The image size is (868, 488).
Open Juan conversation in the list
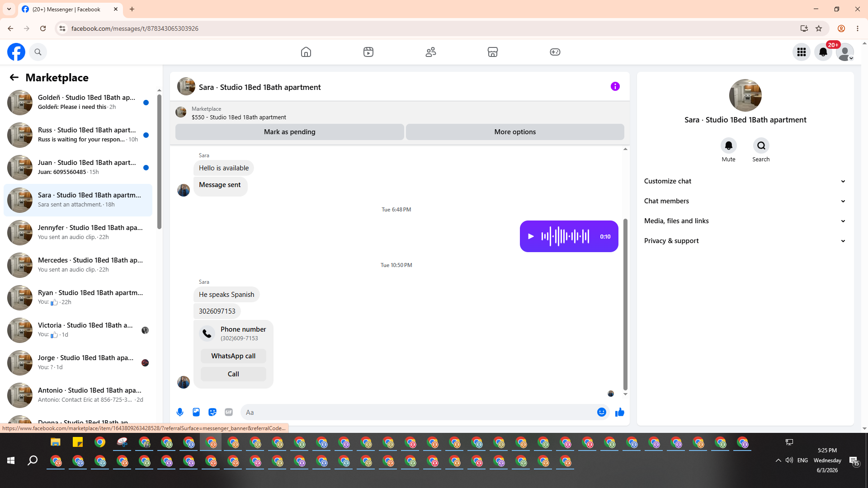[78, 168]
